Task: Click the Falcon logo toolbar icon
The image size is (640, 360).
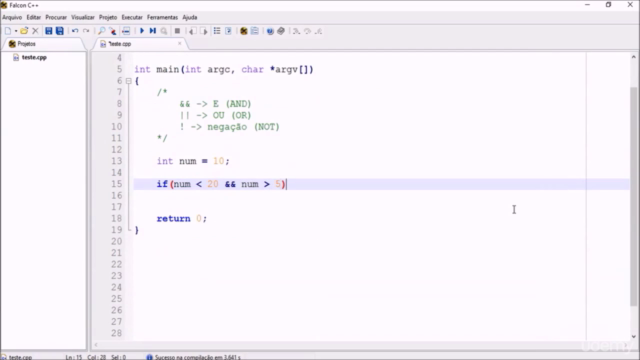Action: pyautogui.click(x=244, y=31)
